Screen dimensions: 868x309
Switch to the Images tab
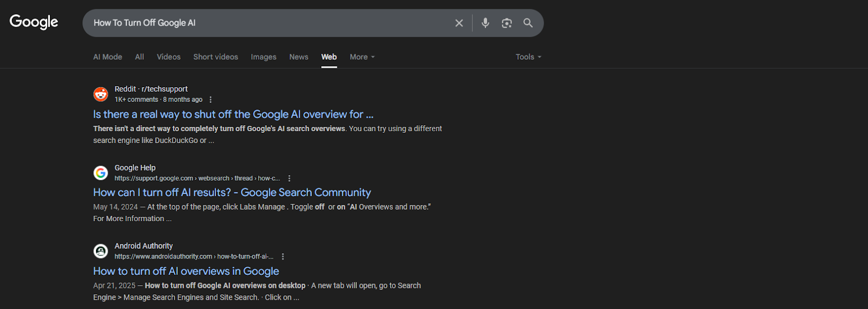264,57
